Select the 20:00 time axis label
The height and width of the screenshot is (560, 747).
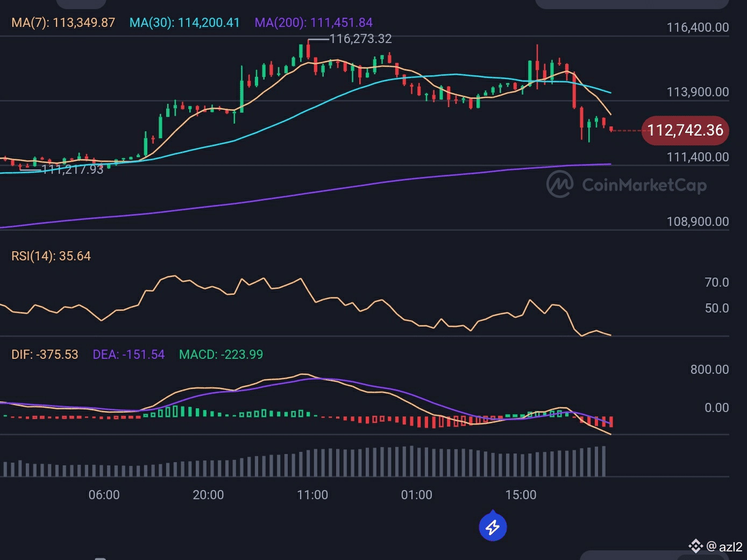click(x=208, y=495)
